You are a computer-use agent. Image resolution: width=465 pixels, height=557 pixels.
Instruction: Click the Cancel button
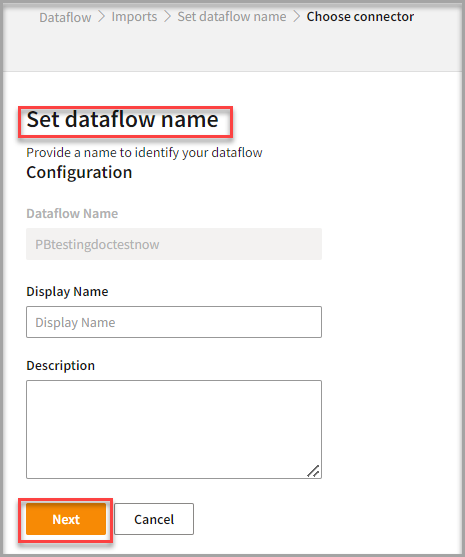[154, 519]
